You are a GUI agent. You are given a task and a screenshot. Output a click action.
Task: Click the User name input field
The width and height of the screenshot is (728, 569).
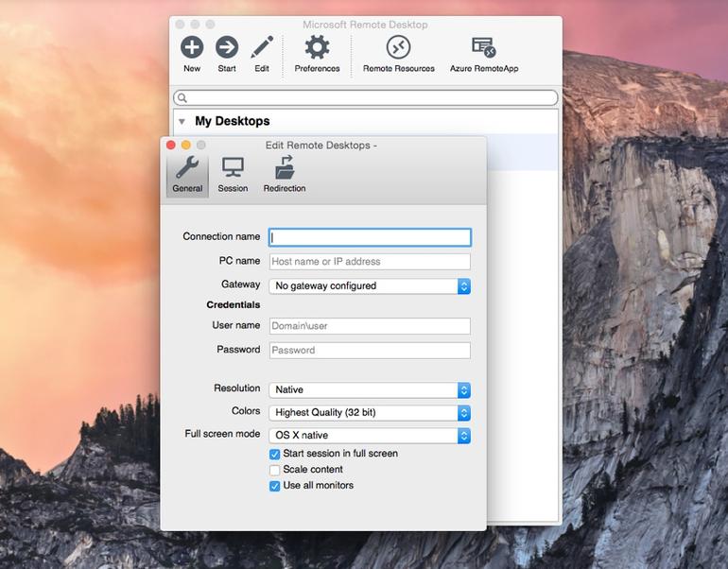[370, 326]
